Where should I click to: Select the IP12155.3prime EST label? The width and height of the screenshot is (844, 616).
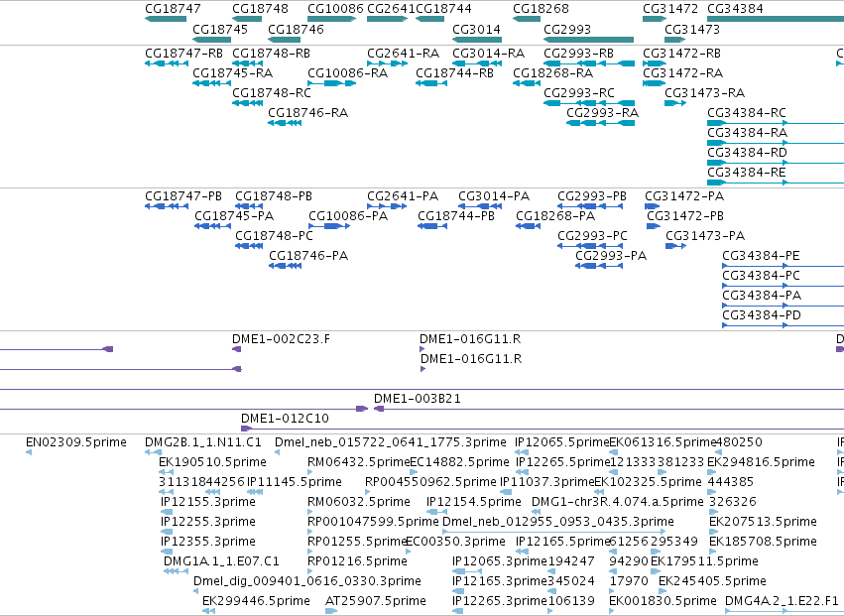point(207,502)
